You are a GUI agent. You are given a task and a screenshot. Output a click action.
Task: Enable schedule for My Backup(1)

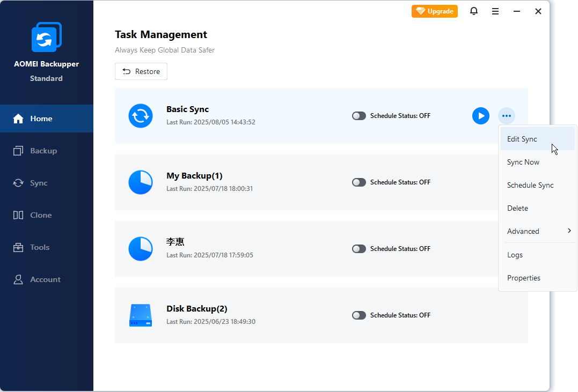coord(358,182)
